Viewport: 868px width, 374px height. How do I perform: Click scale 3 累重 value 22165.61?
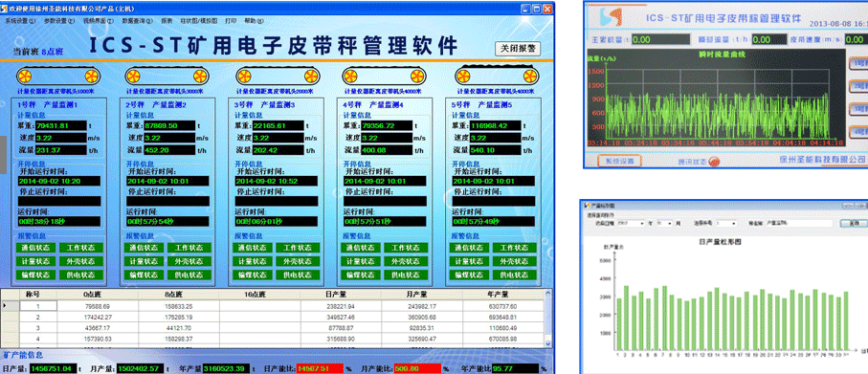[x=278, y=125]
